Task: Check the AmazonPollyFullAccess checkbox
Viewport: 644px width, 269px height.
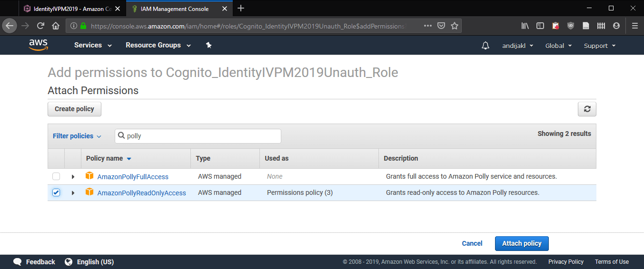Action: (56, 176)
